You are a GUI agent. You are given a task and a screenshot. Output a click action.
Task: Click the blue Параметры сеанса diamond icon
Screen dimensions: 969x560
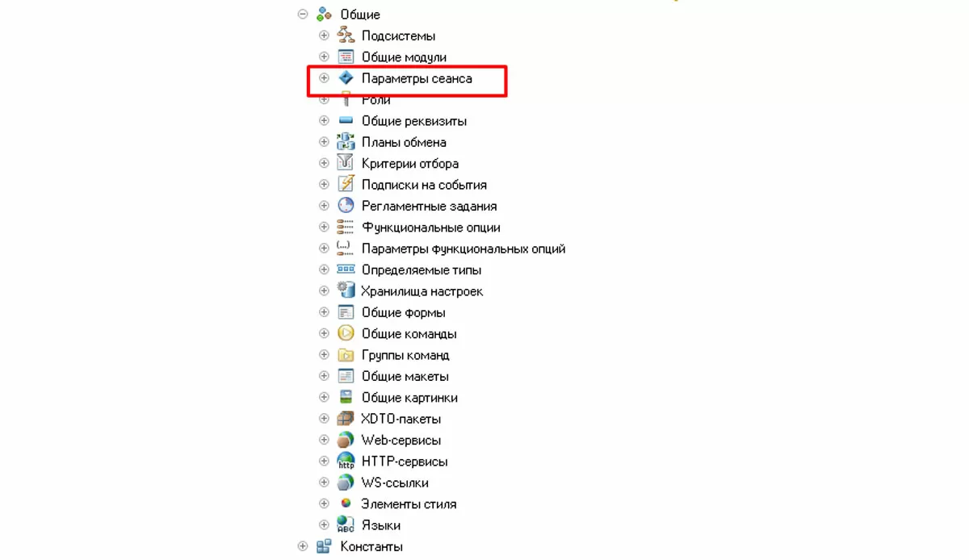(x=346, y=78)
